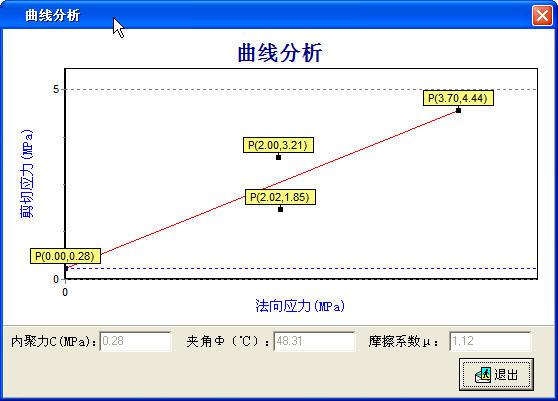Click the 内聚力C input field showing 0.28
This screenshot has width=558, height=401.
(x=135, y=341)
